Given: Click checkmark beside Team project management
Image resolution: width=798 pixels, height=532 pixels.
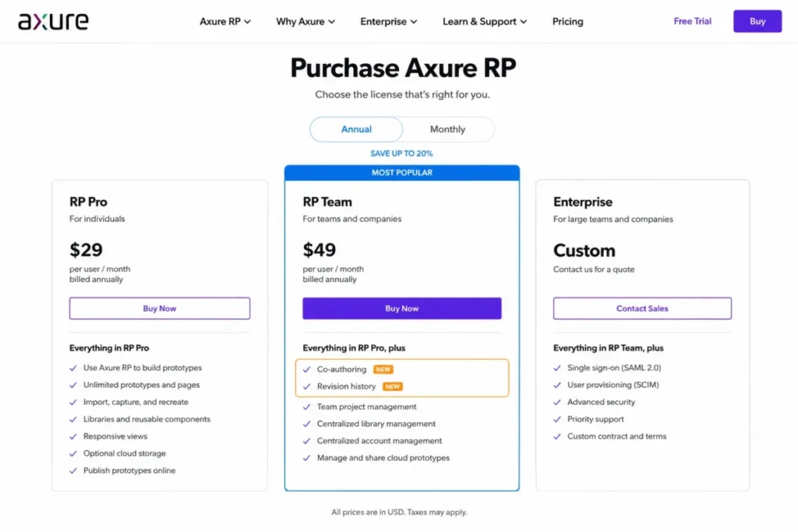Looking at the screenshot, I should pos(306,407).
